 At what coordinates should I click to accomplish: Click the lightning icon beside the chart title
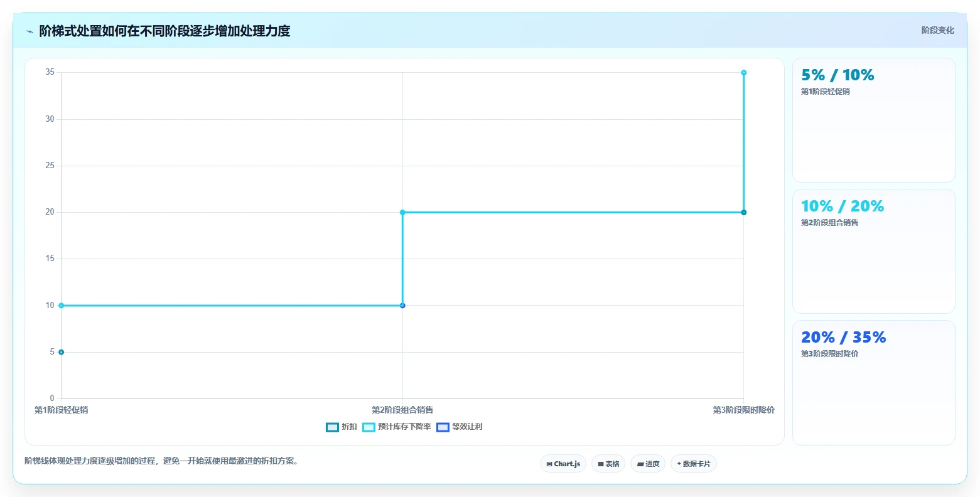pos(30,31)
